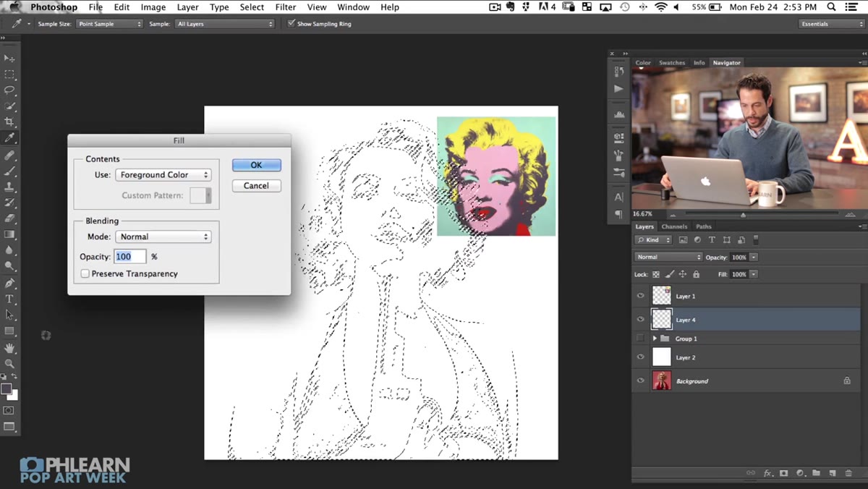Open the Select menu
This screenshot has width=868, height=489.
252,7
